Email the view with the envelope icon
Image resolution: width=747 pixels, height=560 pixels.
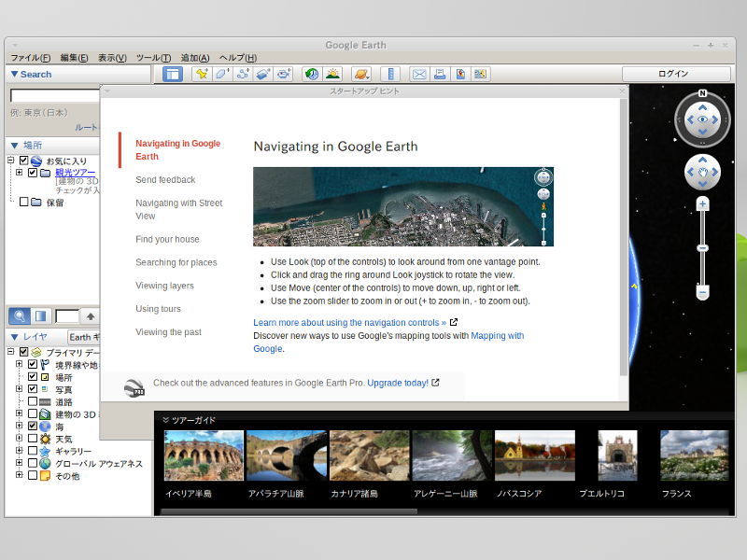tap(419, 74)
